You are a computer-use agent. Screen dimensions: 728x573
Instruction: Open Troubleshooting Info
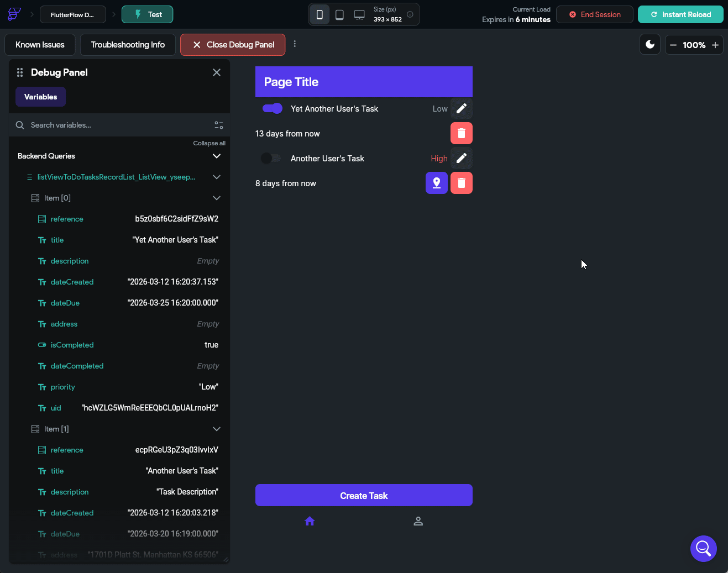(128, 45)
